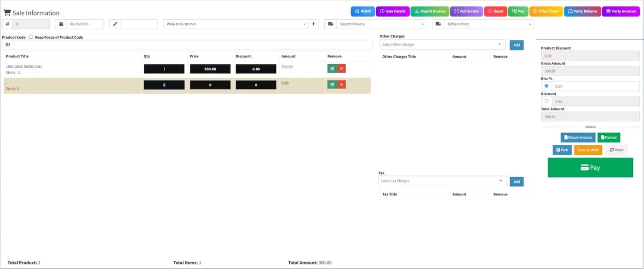Open the Select Other Charges dropdown
Screen dimensions: 644x269
coord(443,45)
